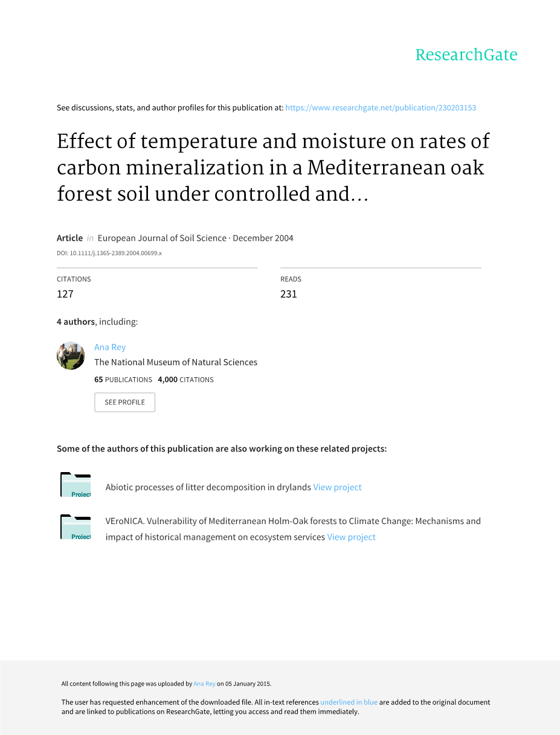Click the Abiotic processes project folder icon
Viewport: 560px width, 735px height.
[76, 485]
